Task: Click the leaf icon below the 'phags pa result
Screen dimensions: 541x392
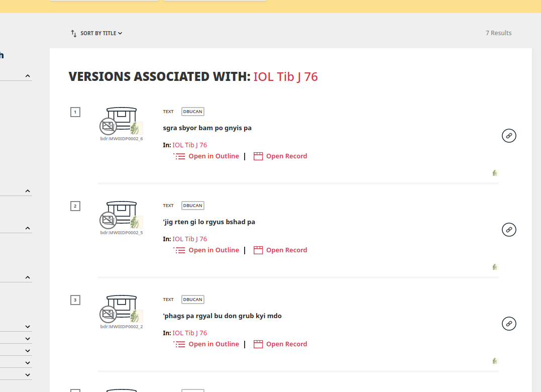Action: click(x=495, y=361)
